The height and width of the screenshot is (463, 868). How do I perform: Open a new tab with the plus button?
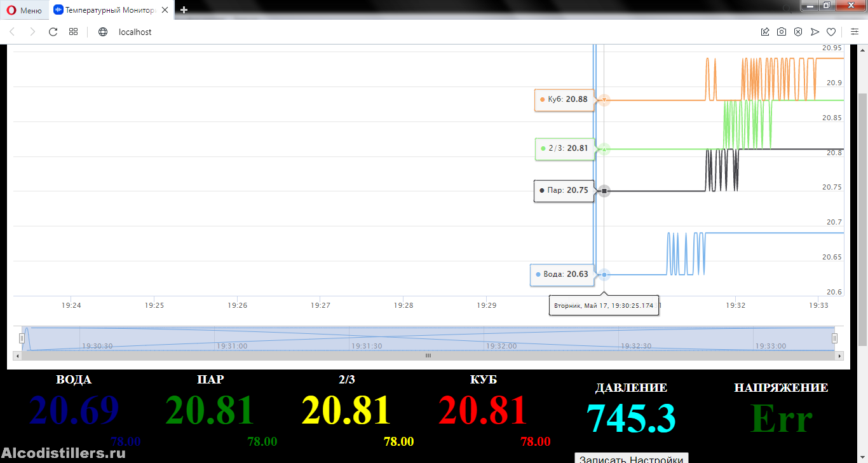[x=184, y=10]
